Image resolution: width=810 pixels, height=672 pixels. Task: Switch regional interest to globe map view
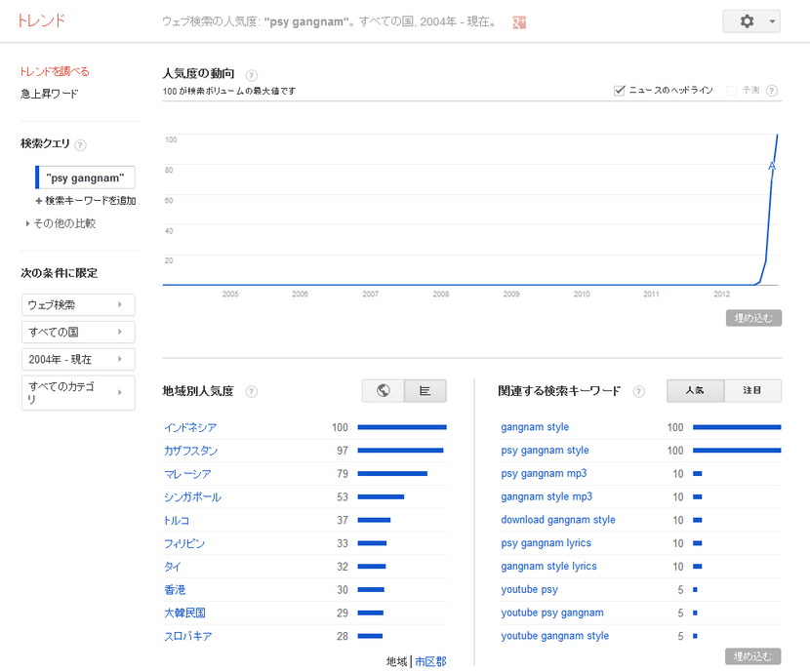coord(383,391)
